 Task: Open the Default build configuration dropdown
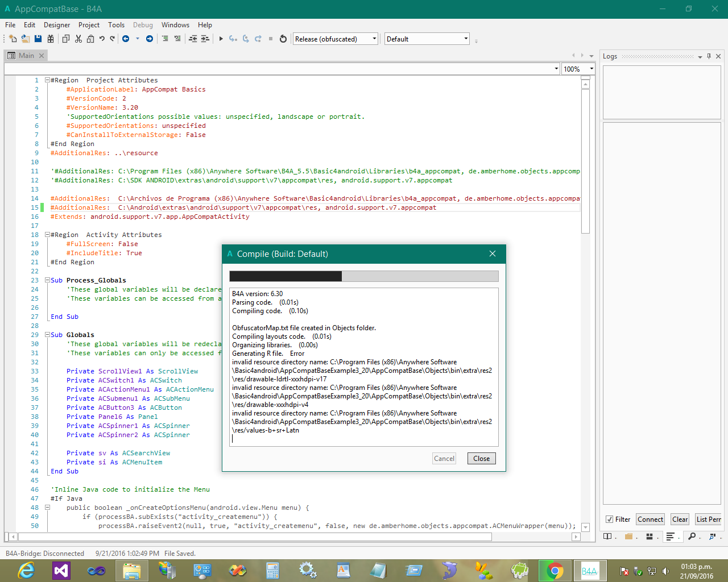pos(427,39)
